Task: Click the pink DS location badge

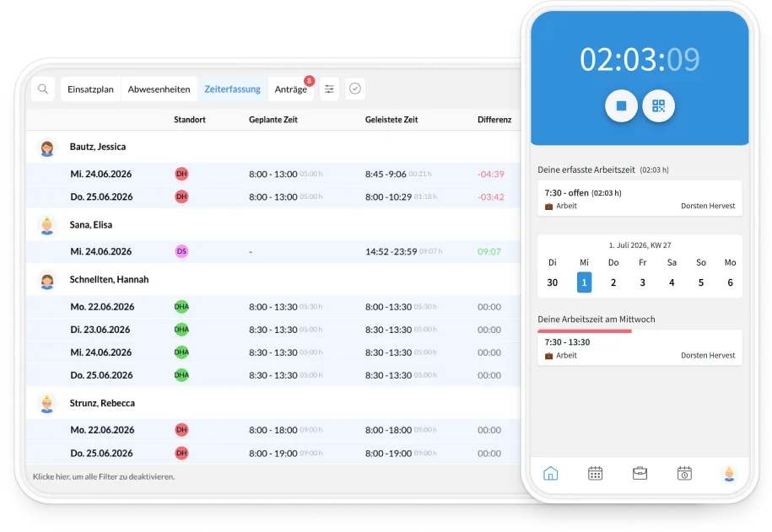Action: [x=181, y=251]
